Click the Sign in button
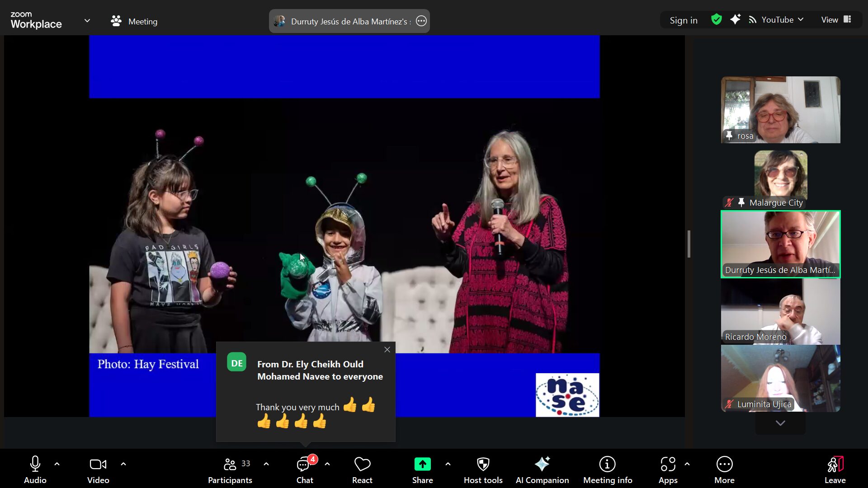 point(683,20)
